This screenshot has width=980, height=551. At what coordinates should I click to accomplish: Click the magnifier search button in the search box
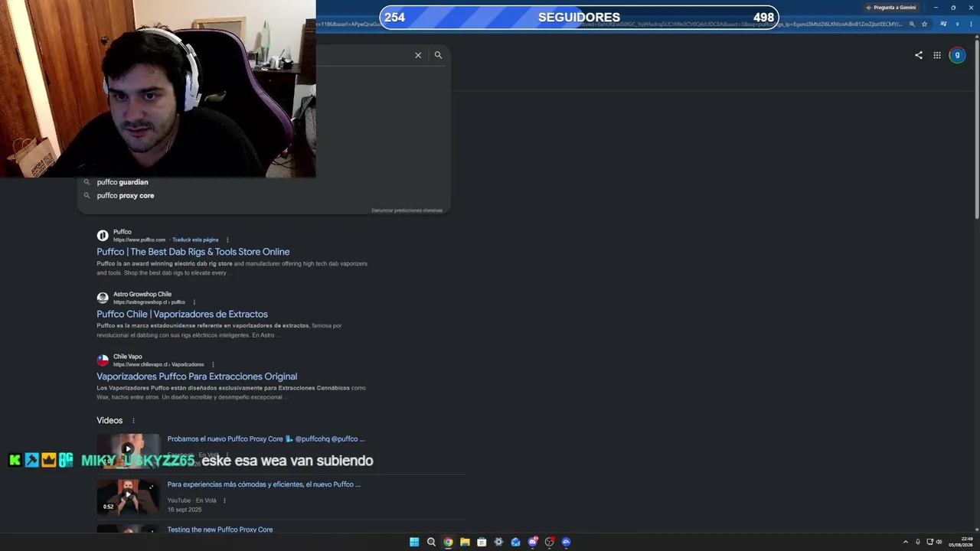(438, 55)
